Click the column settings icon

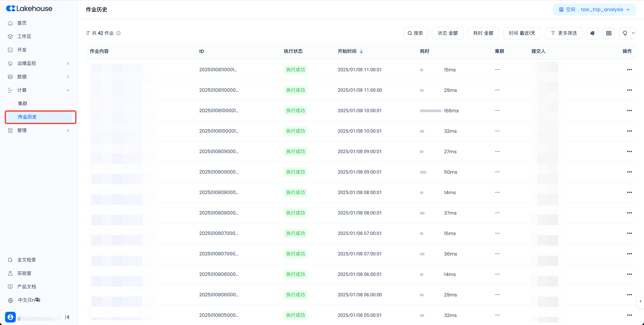coord(608,33)
